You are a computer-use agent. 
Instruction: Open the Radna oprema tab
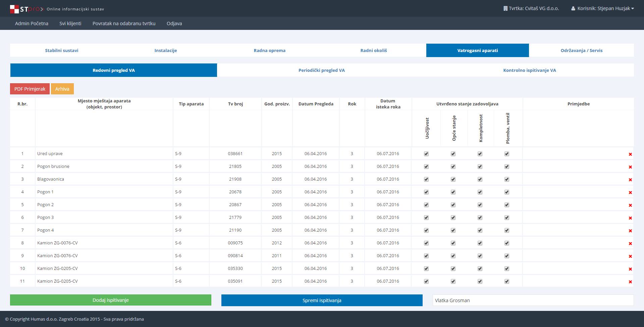pos(270,50)
